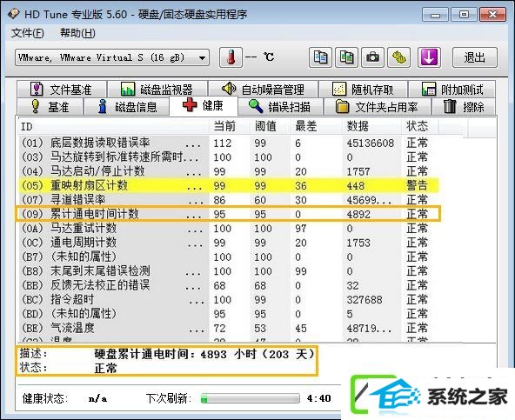The image size is (515, 420).
Task: Select the 擦除 tab with trash icon
Action: [x=464, y=107]
